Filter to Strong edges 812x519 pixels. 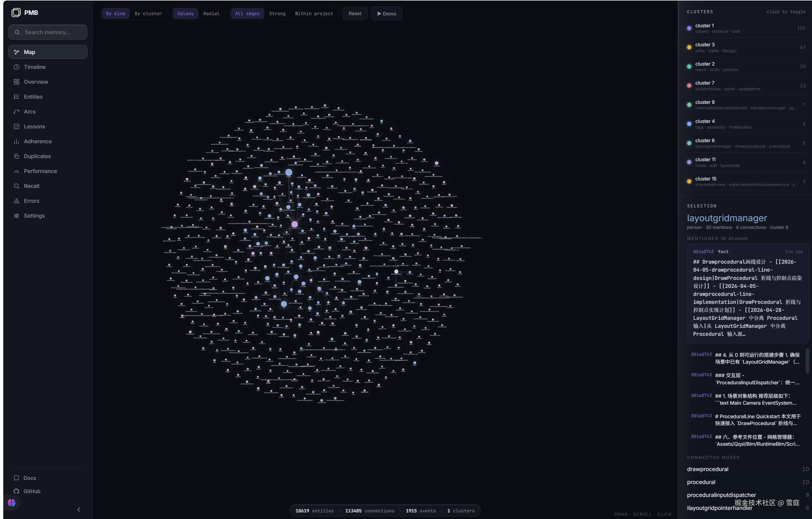tap(277, 13)
